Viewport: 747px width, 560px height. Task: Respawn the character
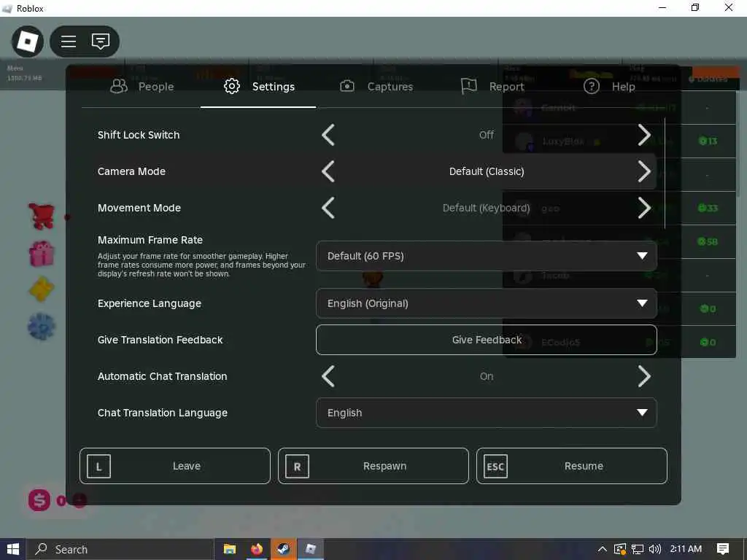point(373,466)
